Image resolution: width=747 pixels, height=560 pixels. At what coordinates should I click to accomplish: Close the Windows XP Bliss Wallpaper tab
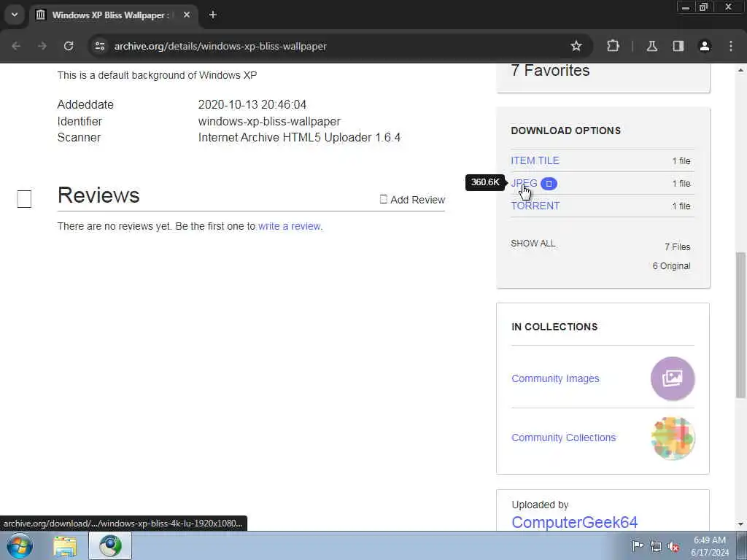point(187,15)
